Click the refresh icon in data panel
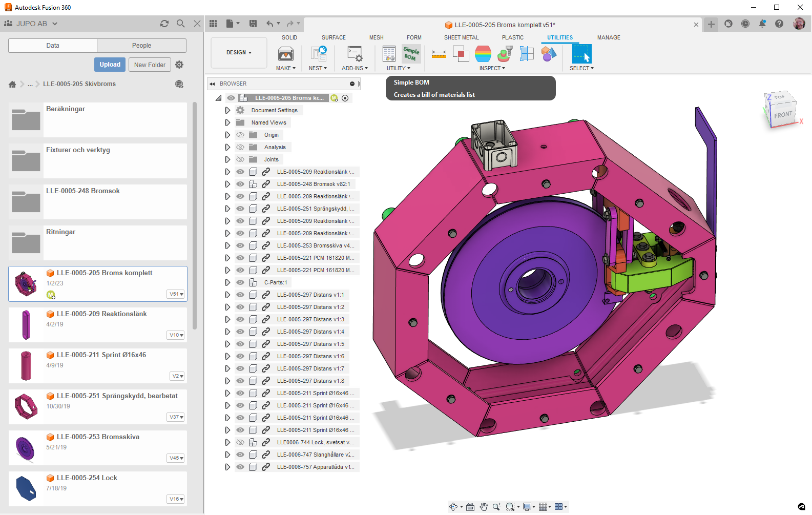The image size is (812, 515). point(164,24)
